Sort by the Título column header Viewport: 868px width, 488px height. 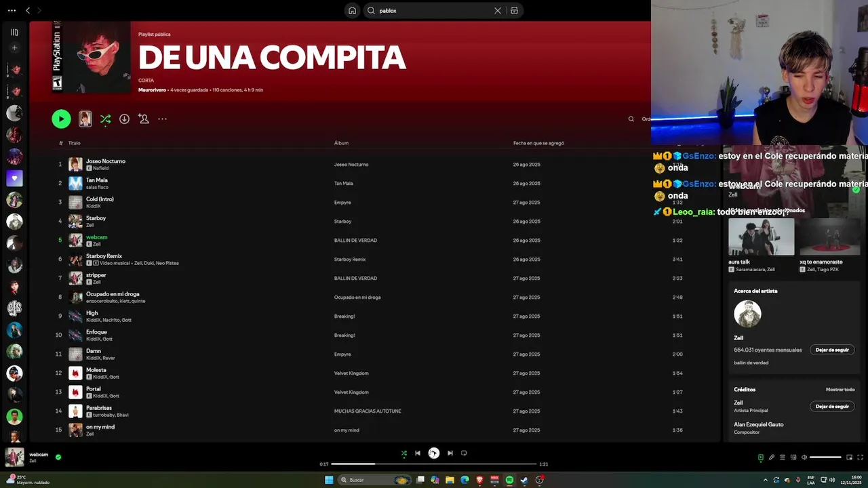coord(74,143)
